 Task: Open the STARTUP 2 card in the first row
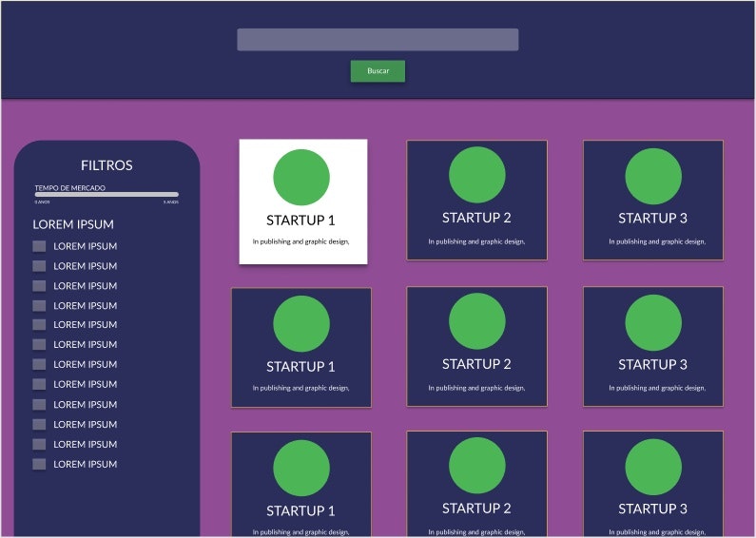point(476,200)
